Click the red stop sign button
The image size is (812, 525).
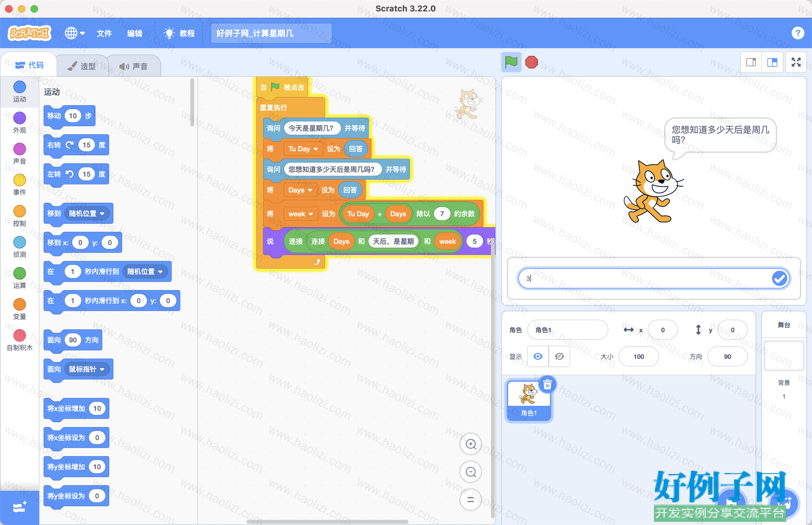[531, 62]
